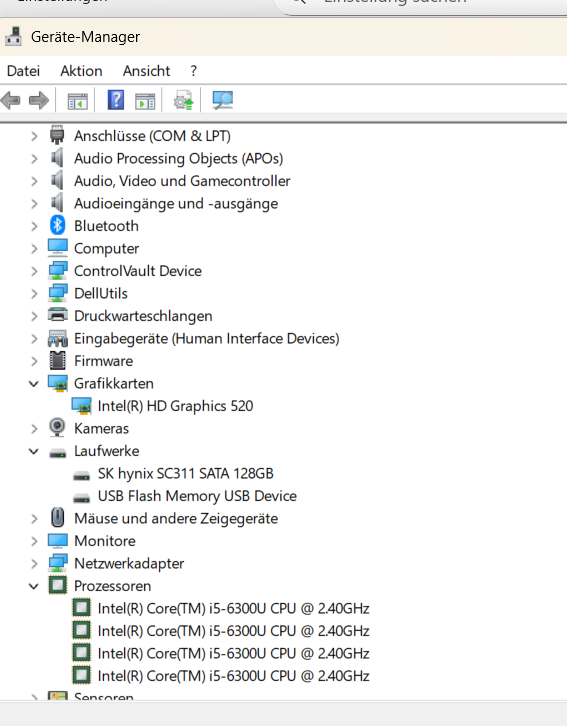
Task: Select the Computer category label
Action: [106, 249]
